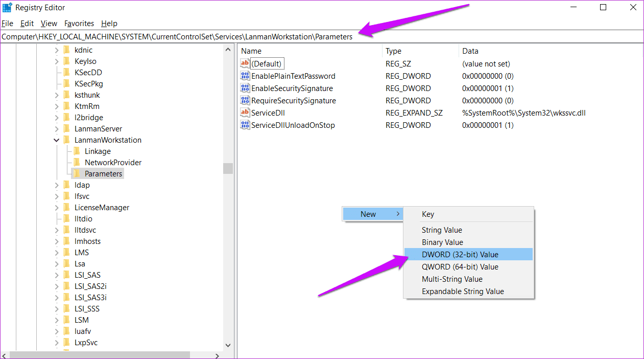Open the Favorites menu
644x359 pixels.
pos(79,24)
